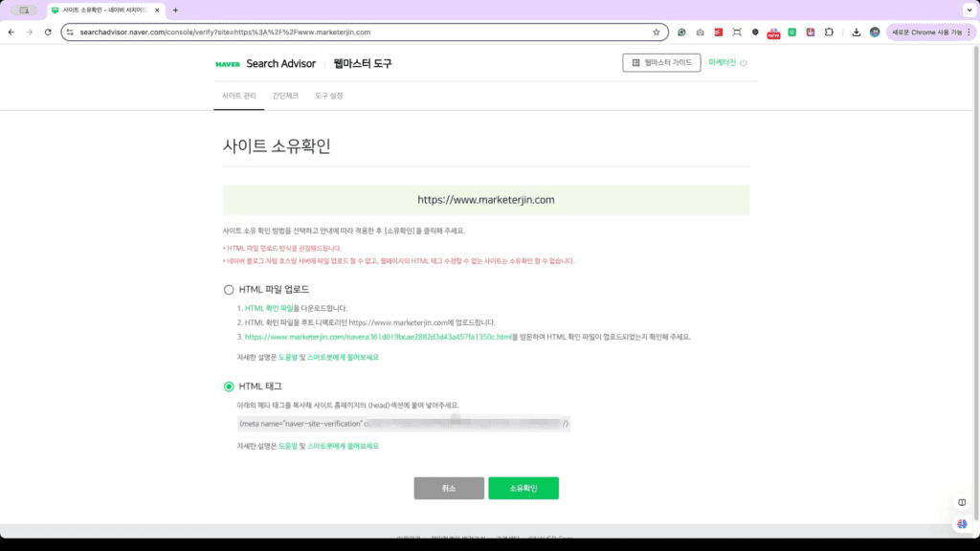The height and width of the screenshot is (551, 980).
Task: Reload the page
Action: tap(48, 32)
